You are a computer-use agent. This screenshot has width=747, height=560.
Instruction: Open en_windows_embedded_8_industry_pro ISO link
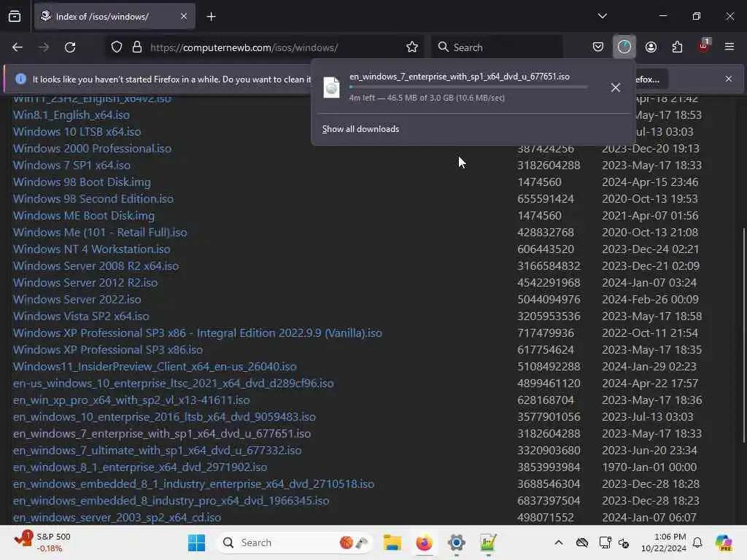(171, 500)
